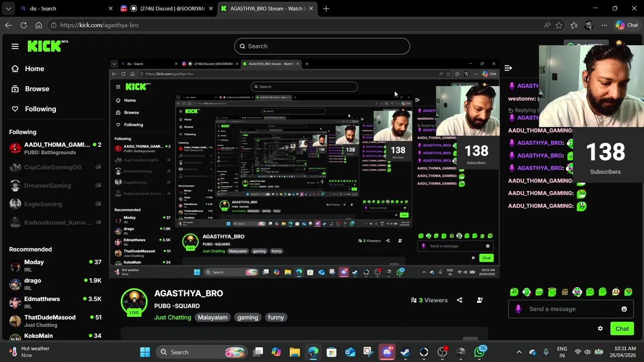The width and height of the screenshot is (644, 362).
Task: Switch to the 'dis - Search' browser tab
Action: pyautogui.click(x=65, y=9)
